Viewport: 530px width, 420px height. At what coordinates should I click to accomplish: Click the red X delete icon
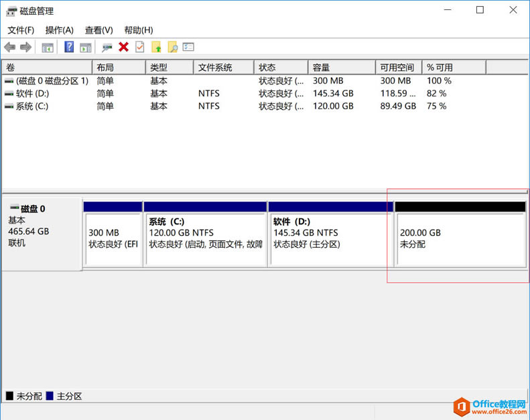click(124, 47)
